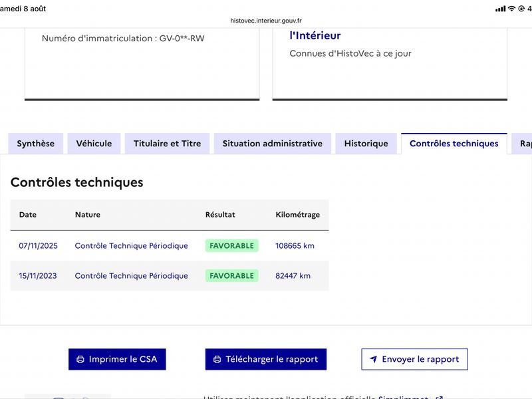Click Contrôle Technique Périodique in the 15/11/2023 row
This screenshot has height=399, width=532.
pos(131,276)
